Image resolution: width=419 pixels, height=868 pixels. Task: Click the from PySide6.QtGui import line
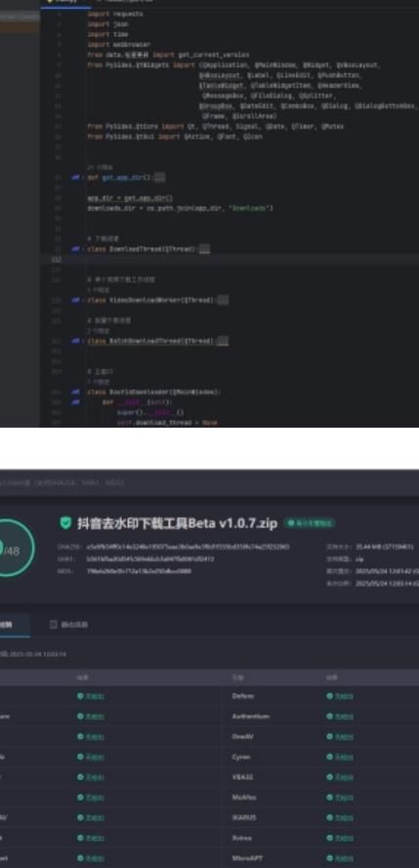tap(175, 136)
